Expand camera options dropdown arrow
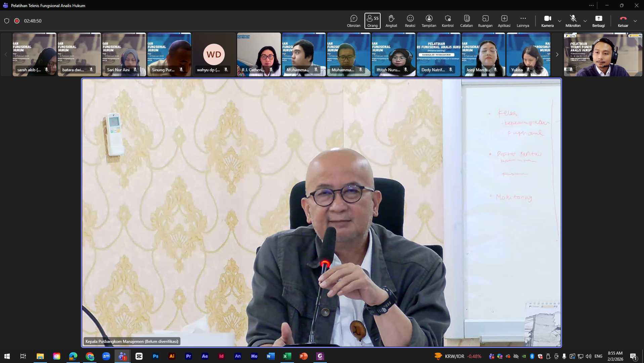The image size is (644, 363). click(560, 21)
